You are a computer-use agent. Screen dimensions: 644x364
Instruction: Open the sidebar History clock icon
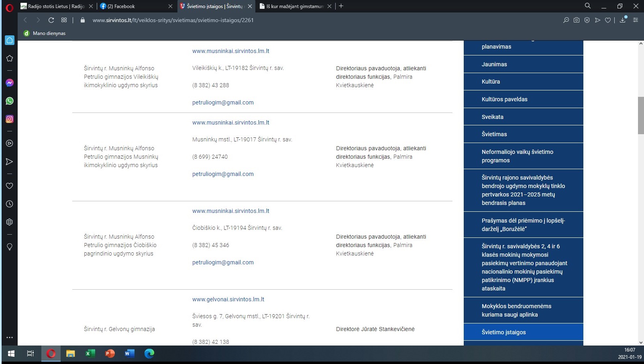pyautogui.click(x=10, y=204)
